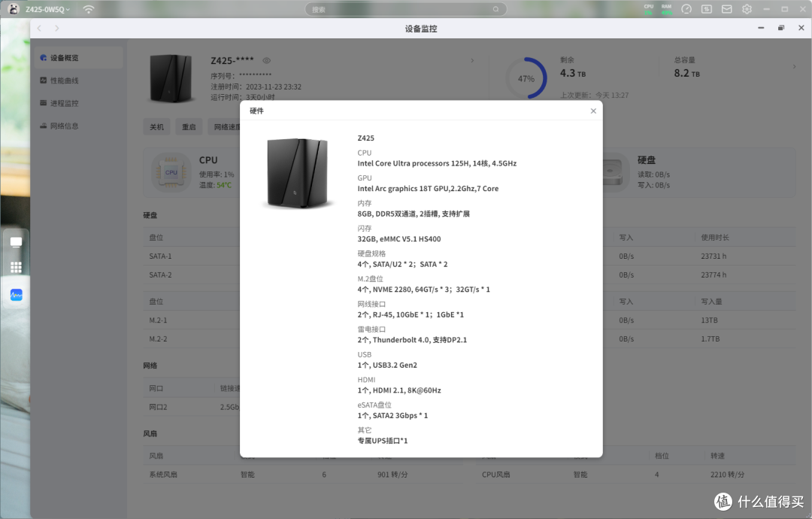812x519 pixels.
Task: Click the 8GB, DDR5 memory spec text
Action: [414, 214]
